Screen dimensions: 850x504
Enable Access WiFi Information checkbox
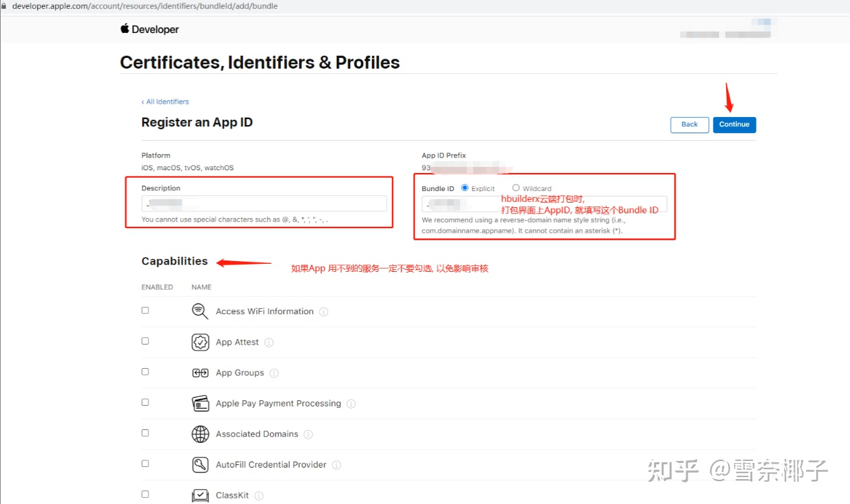click(x=145, y=310)
